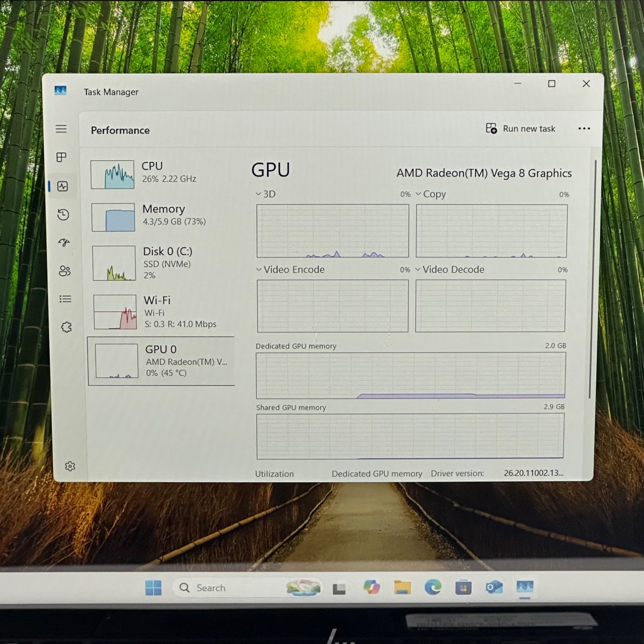Click the driver version 26.20.11002.13 value
This screenshot has height=644, width=644.
(534, 473)
